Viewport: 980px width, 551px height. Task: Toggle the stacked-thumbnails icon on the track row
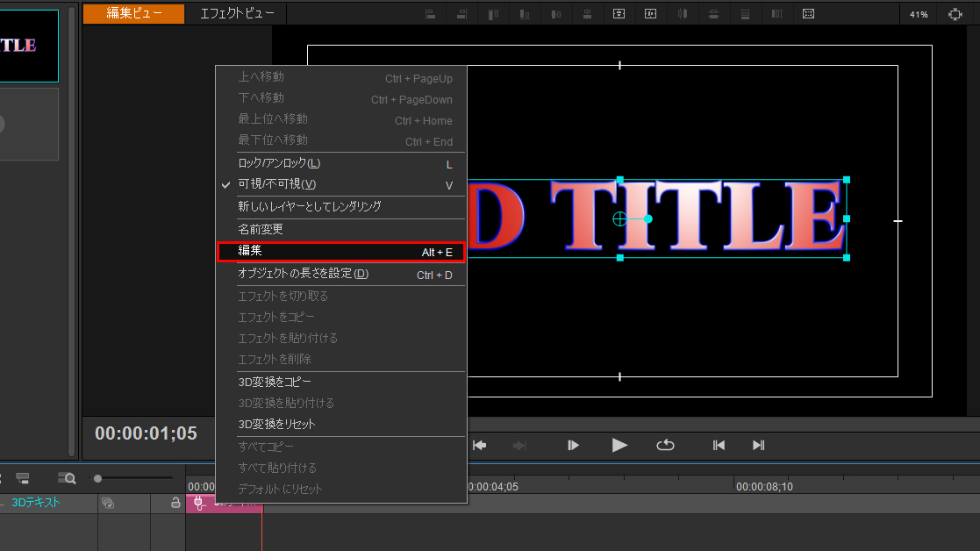point(107,502)
